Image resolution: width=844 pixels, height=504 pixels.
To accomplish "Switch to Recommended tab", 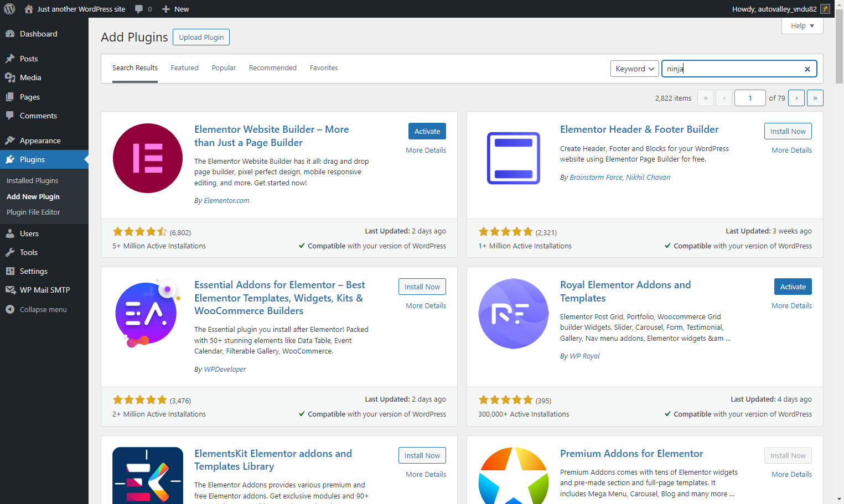I will click(x=273, y=68).
